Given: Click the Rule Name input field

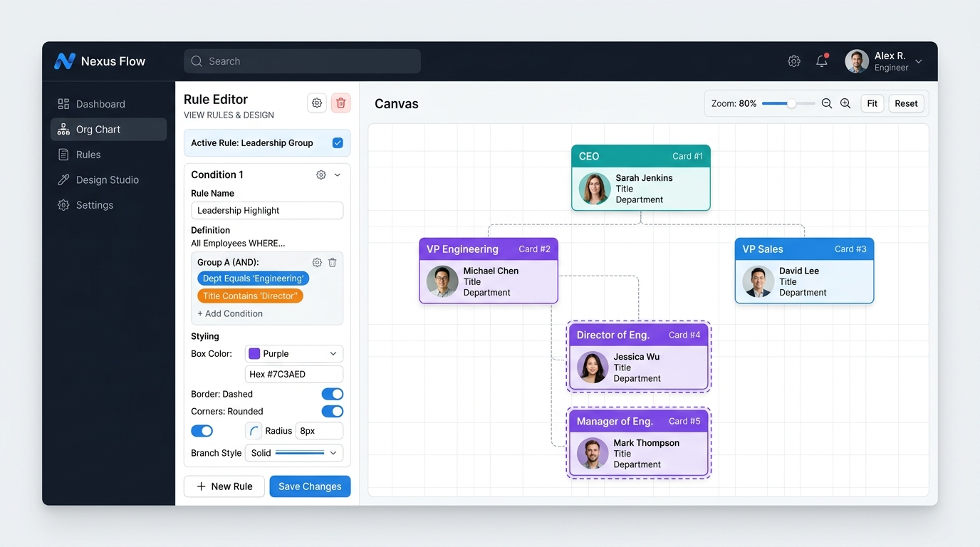Looking at the screenshot, I should tap(267, 210).
